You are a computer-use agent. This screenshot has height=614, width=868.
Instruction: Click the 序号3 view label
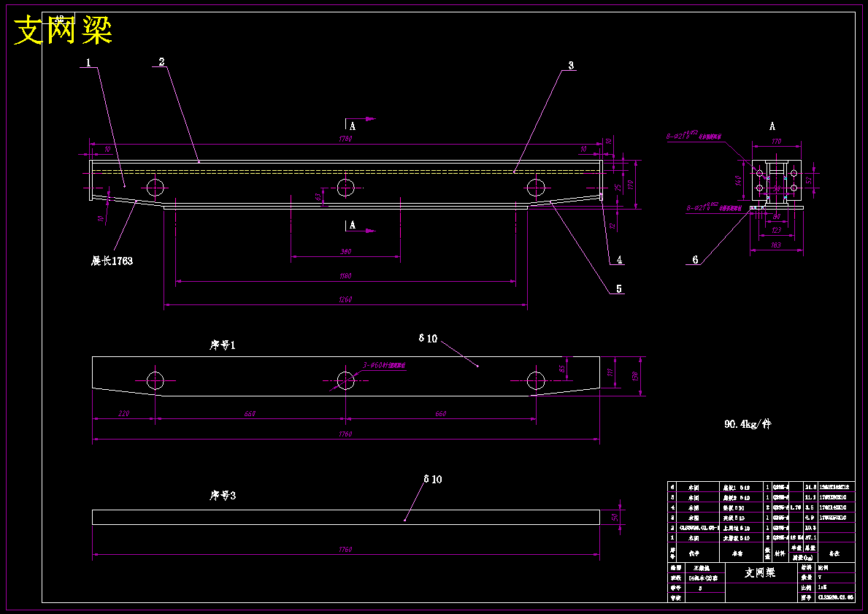click(223, 496)
